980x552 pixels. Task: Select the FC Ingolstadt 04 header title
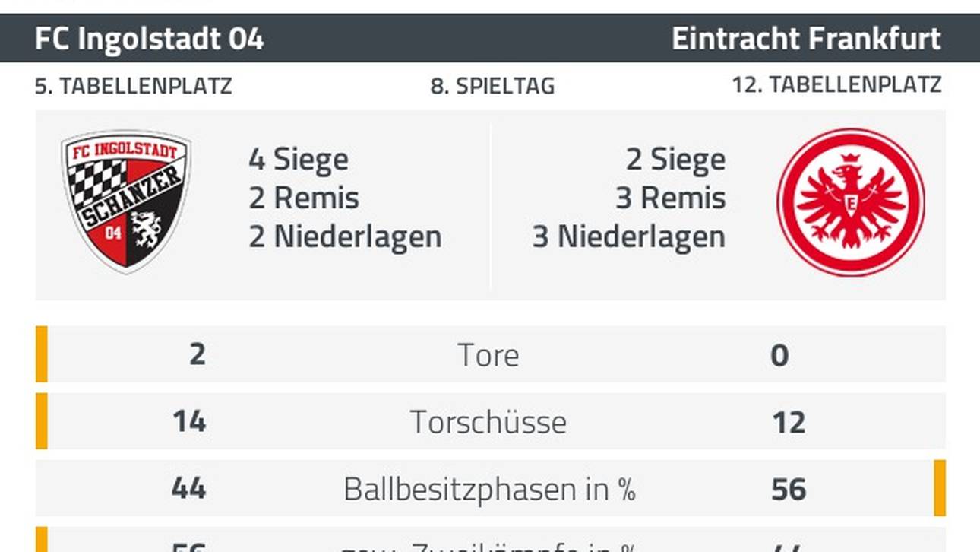click(x=150, y=39)
